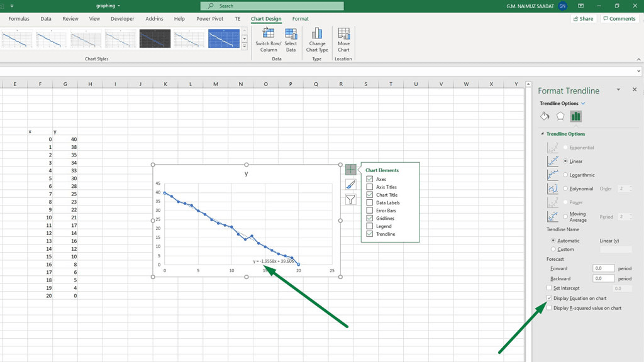This screenshot has width=644, height=362.
Task: Expand the formula bar arrow
Action: (639, 71)
